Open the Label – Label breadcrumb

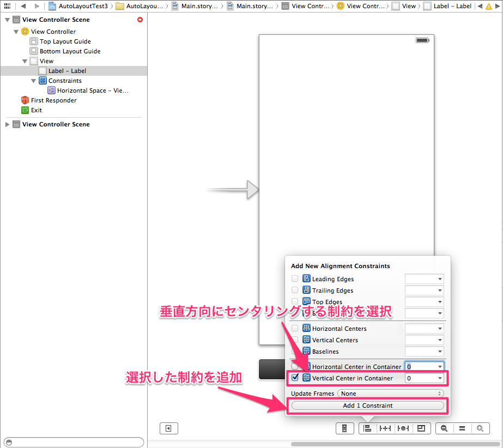coord(447,6)
